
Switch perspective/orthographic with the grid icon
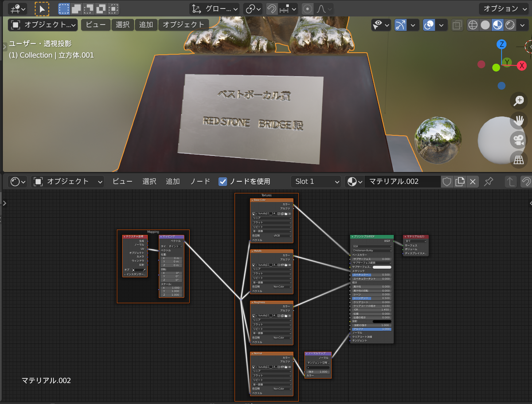[x=518, y=160]
